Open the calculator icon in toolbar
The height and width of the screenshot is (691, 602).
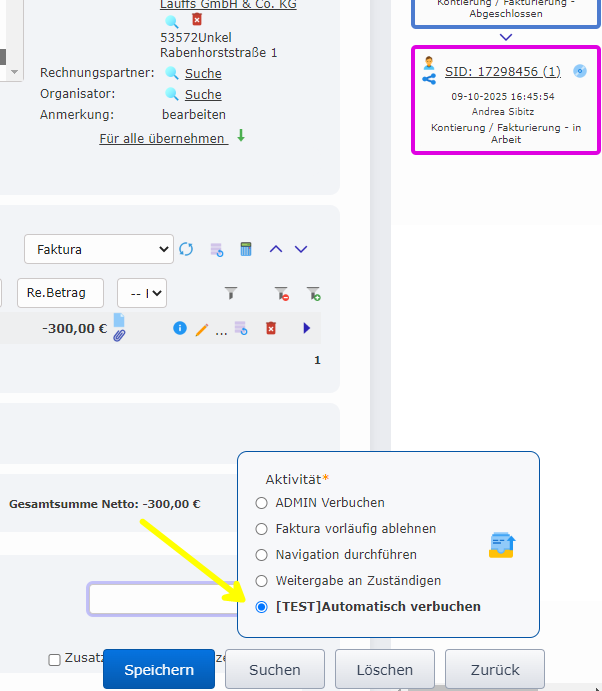[246, 249]
